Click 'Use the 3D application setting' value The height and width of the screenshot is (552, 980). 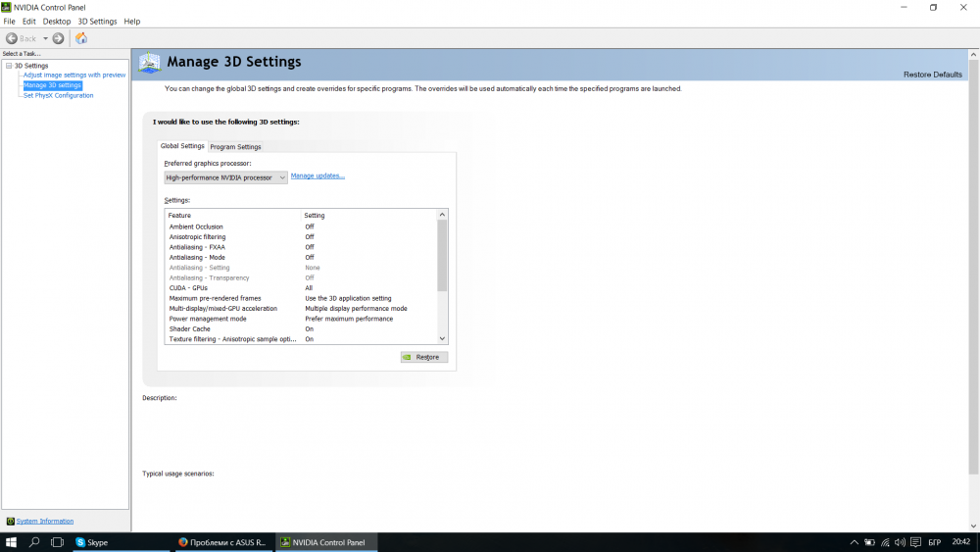pos(348,298)
